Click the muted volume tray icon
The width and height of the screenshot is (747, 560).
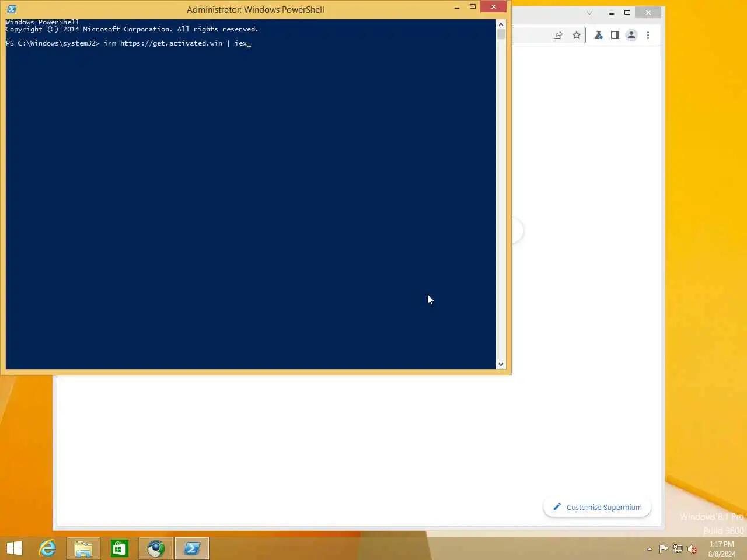pyautogui.click(x=692, y=549)
